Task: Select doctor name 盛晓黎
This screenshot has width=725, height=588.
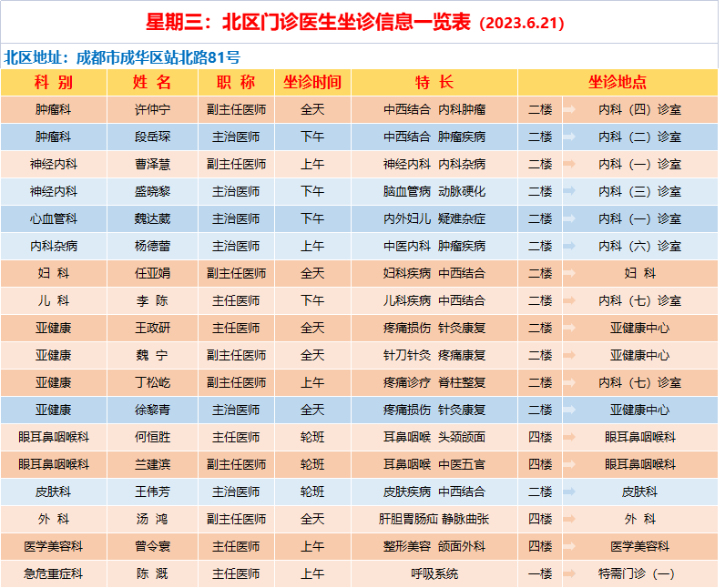Action: point(153,191)
